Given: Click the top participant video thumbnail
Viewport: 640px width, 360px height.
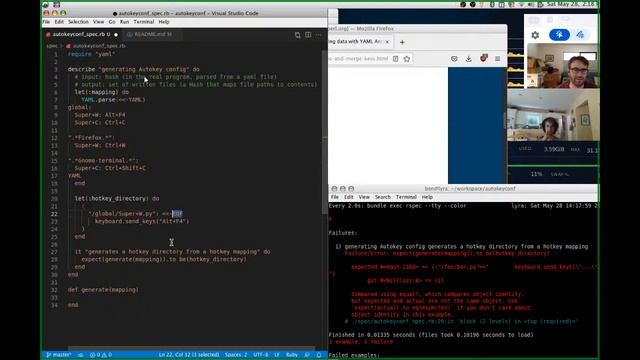Looking at the screenshot, I should tap(563, 66).
